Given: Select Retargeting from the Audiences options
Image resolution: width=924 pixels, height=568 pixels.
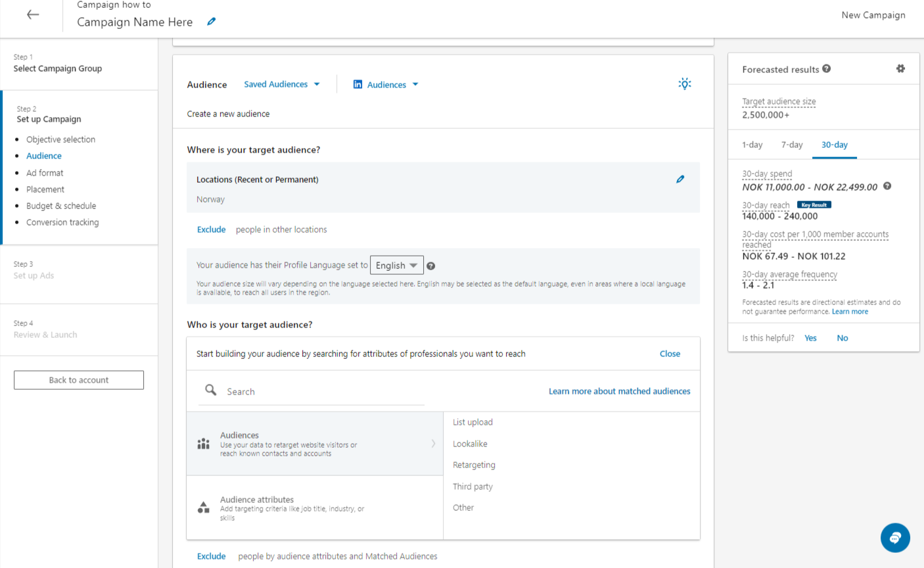Looking at the screenshot, I should [x=473, y=465].
